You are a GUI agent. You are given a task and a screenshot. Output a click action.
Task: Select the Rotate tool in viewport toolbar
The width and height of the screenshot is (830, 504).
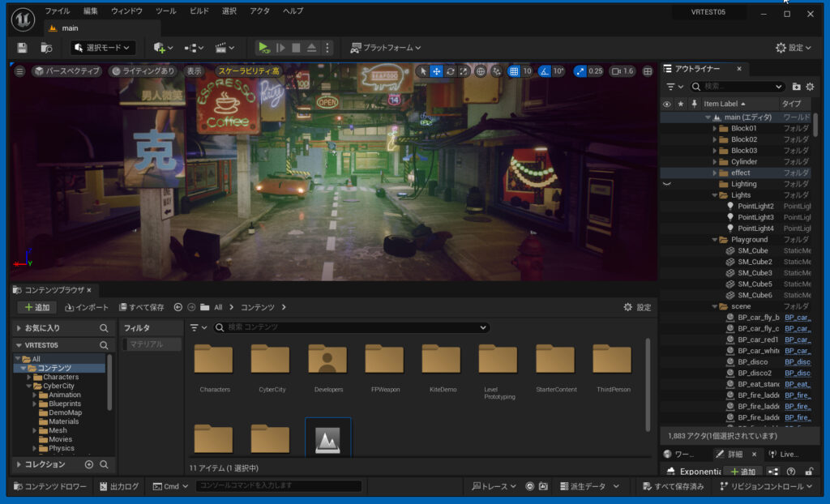[x=451, y=70]
